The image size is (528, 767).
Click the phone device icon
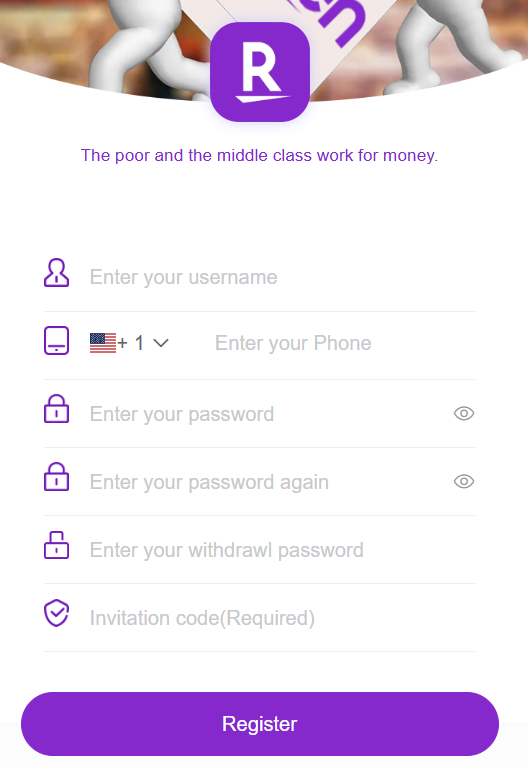[56, 341]
